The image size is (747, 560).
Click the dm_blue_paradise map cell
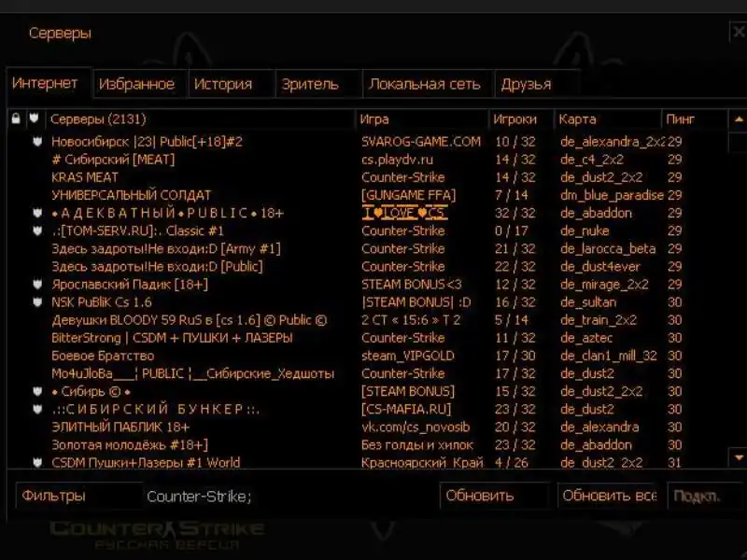pyautogui.click(x=613, y=195)
